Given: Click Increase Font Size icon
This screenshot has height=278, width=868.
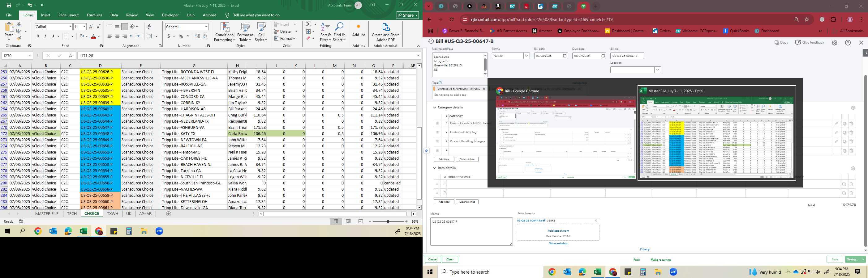Looking at the screenshot, I should point(91,27).
